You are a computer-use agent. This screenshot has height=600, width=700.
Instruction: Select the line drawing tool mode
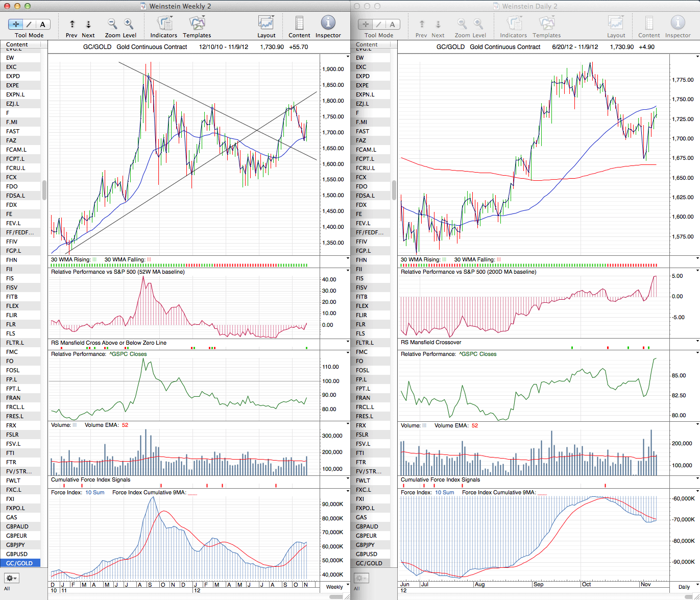click(29, 24)
